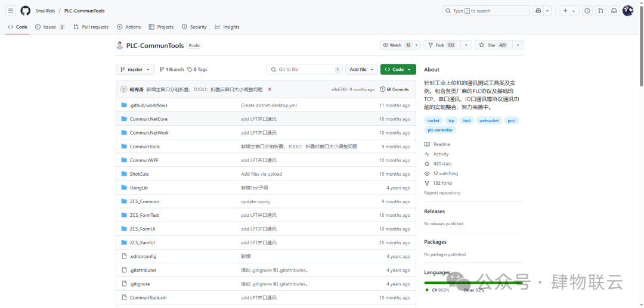Screen dimensions: 644x308
Task: Open the .gitattributes file
Action: (x=143, y=270)
